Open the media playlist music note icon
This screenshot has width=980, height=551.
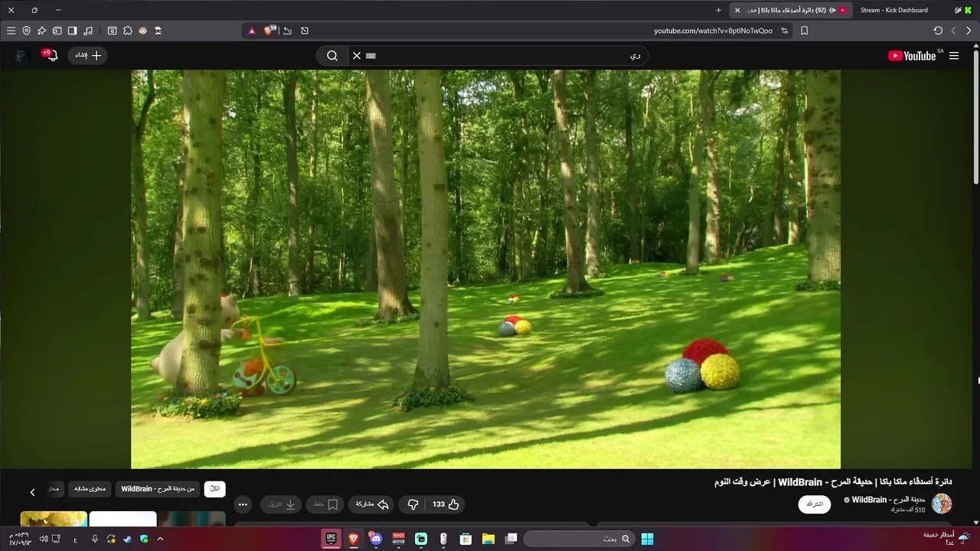[88, 31]
